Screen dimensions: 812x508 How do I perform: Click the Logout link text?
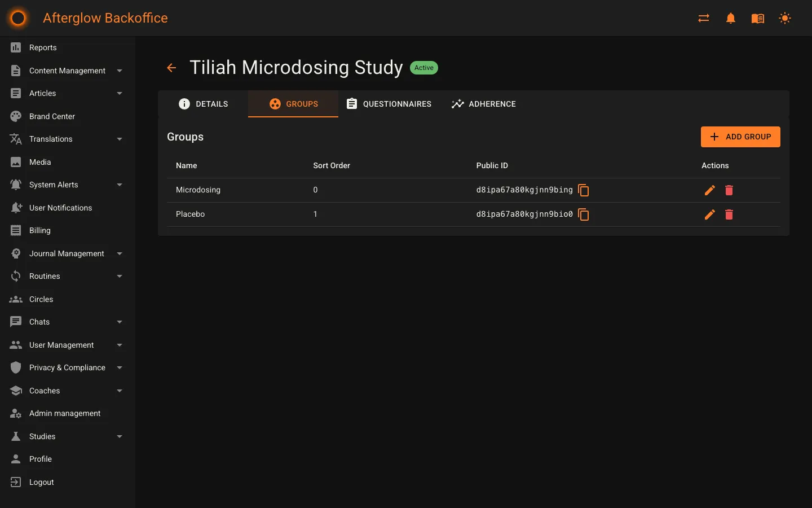[x=42, y=482]
